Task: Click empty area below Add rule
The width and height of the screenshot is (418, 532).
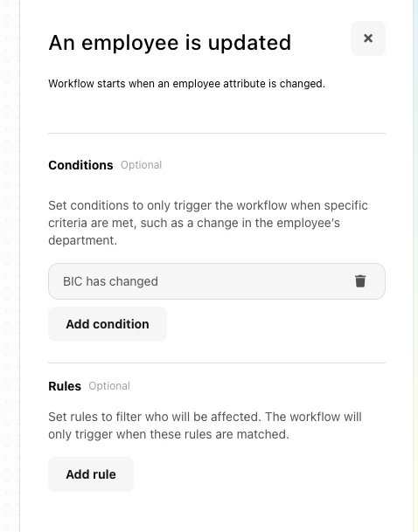Action: point(217,512)
